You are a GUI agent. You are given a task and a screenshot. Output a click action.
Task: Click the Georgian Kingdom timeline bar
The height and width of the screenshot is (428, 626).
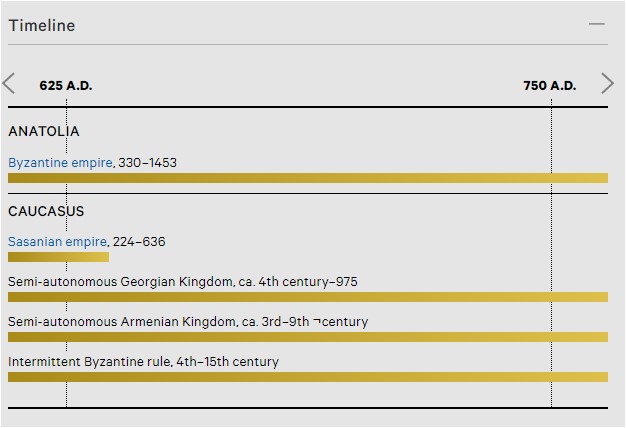tap(308, 297)
